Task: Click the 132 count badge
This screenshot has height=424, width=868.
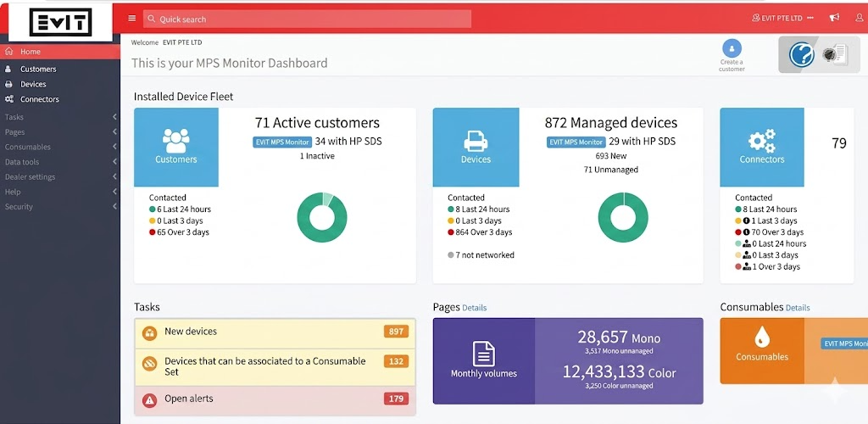Action: coord(397,361)
